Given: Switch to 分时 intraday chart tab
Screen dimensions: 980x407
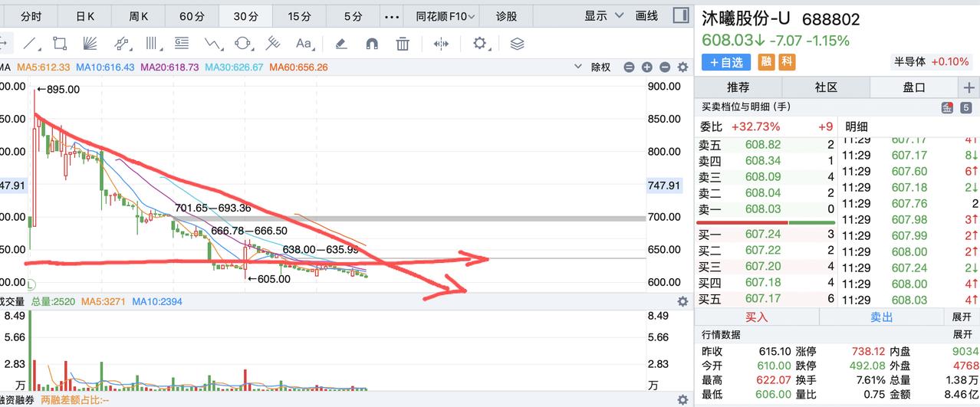Looking at the screenshot, I should 31,16.
